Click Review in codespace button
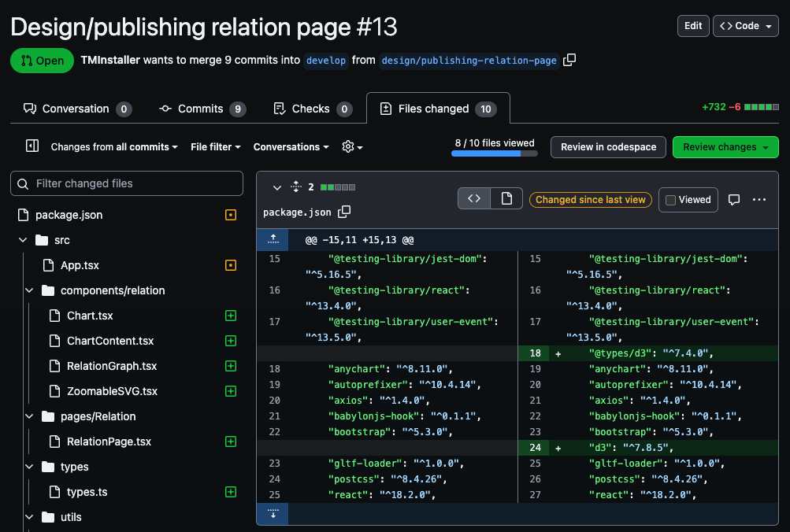Screen dimensions: 790x532 tap(608, 147)
